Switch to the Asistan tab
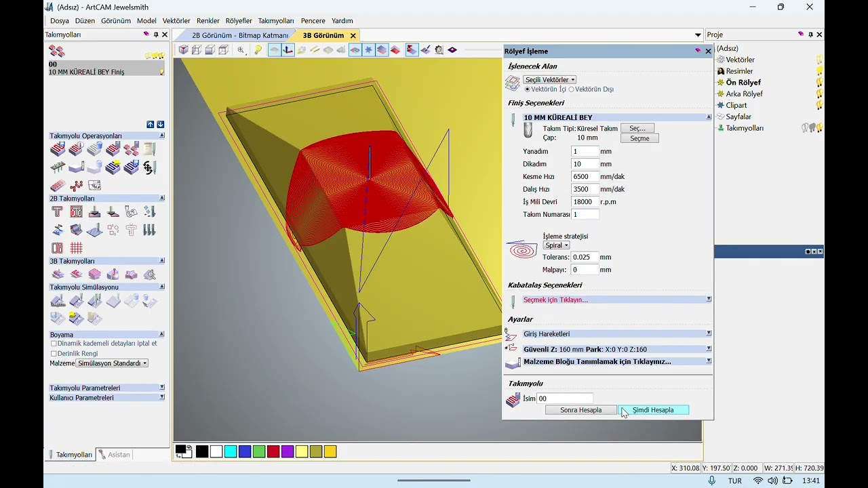868x488 pixels. pyautogui.click(x=114, y=455)
